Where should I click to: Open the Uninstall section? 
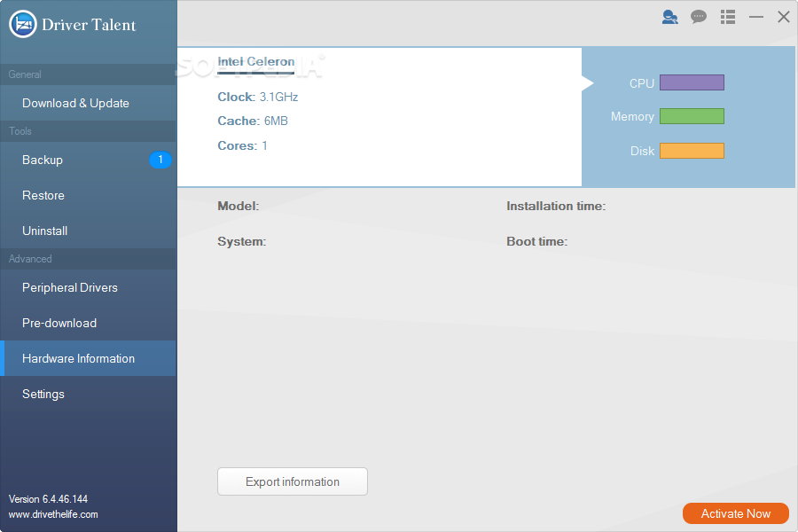[x=89, y=231]
